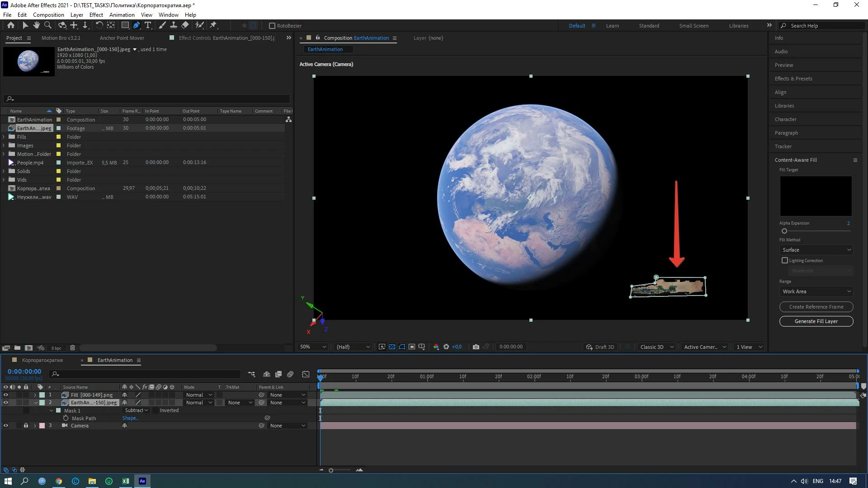Select the Puppet Pin tool
This screenshot has width=868, height=488.
[213, 26]
